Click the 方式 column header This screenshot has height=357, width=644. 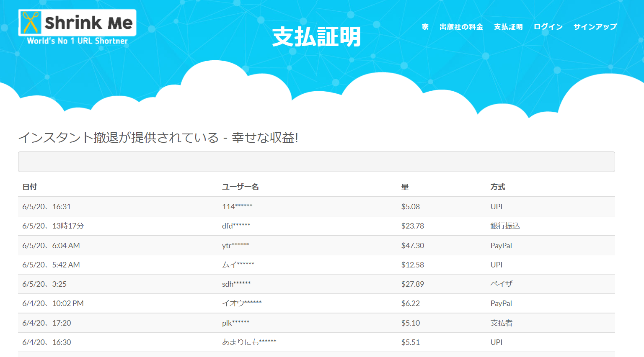coord(498,187)
